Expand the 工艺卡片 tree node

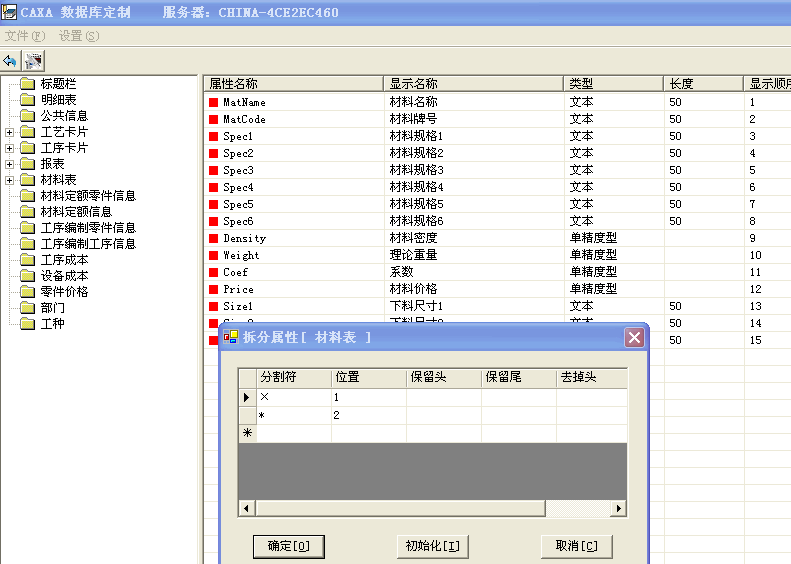[9, 132]
